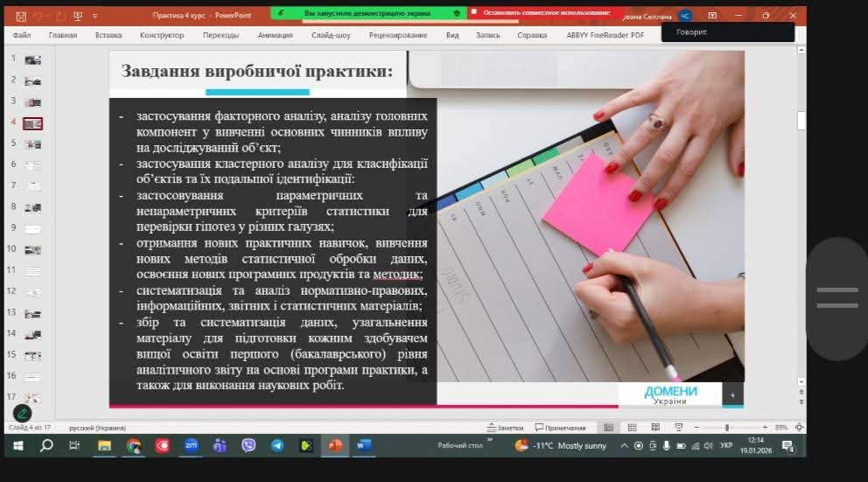
Task: Switch to slide sorter view
Action: [631, 427]
